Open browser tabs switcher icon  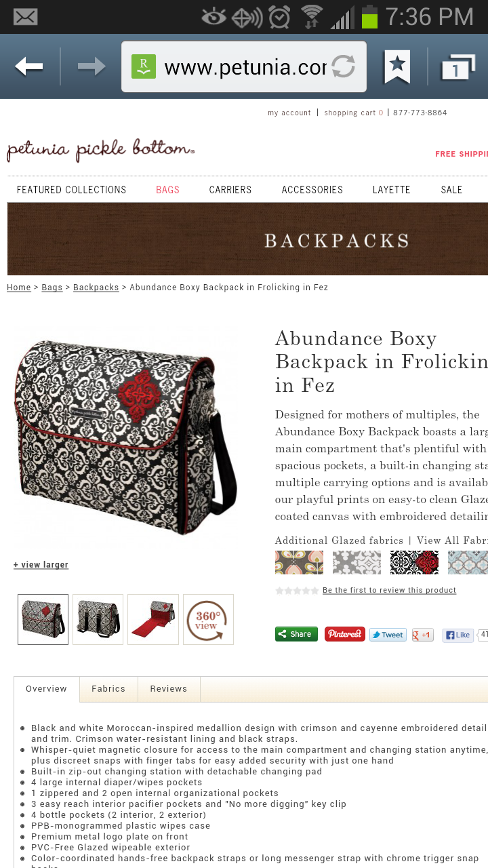pos(457,67)
